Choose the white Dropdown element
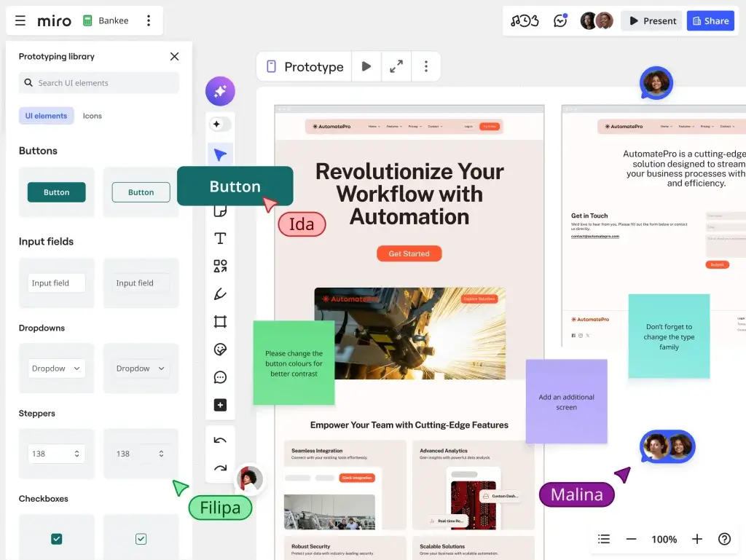 [x=57, y=368]
